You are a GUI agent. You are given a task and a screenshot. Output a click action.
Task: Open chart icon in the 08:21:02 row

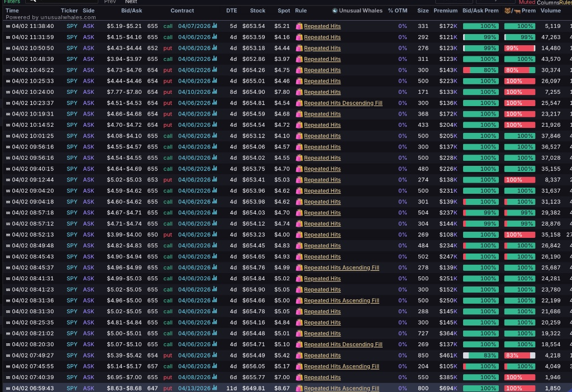[214, 333]
